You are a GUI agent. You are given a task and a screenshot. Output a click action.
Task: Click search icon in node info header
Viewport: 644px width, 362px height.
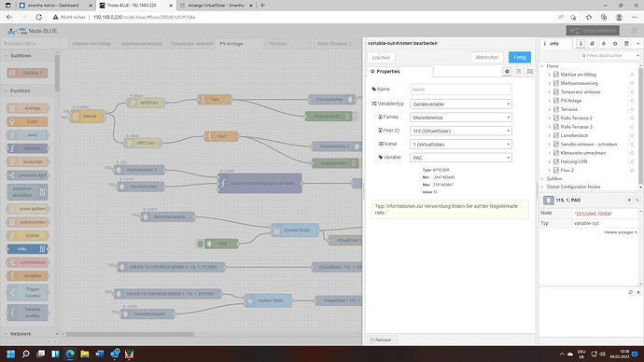pyautogui.click(x=637, y=201)
